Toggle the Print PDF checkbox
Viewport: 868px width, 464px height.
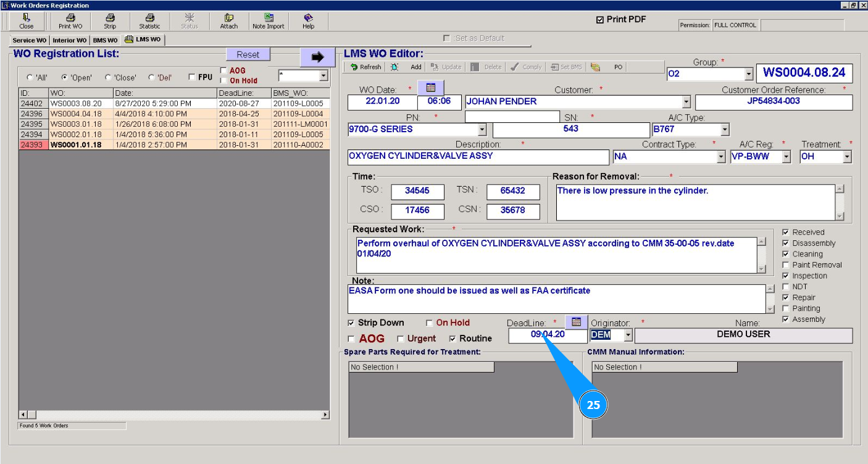tap(600, 20)
